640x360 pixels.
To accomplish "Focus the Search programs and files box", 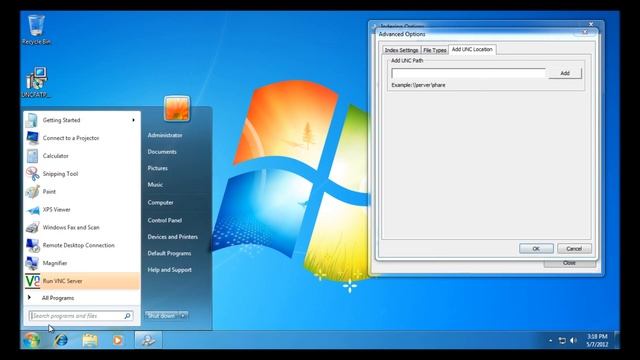I will (77, 316).
